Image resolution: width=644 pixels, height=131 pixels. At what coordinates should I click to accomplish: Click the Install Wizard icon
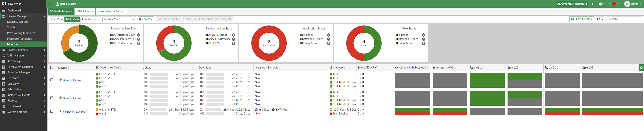point(57,4)
